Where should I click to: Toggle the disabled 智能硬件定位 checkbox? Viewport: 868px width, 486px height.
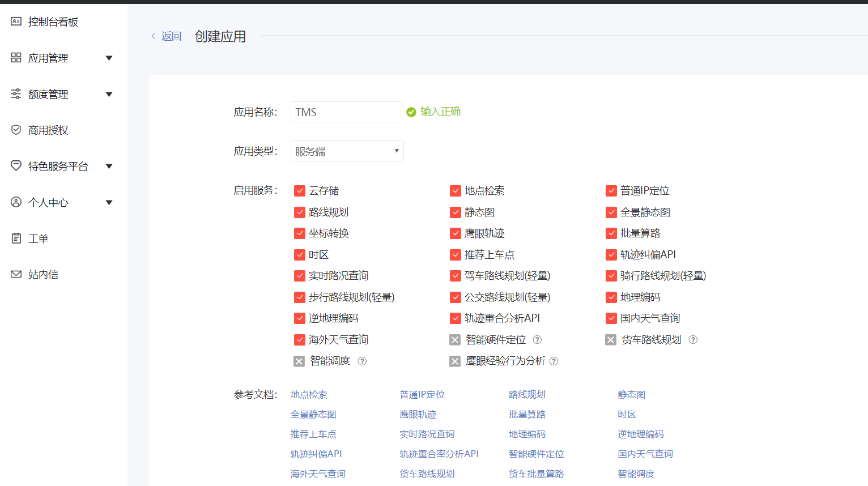coord(455,340)
